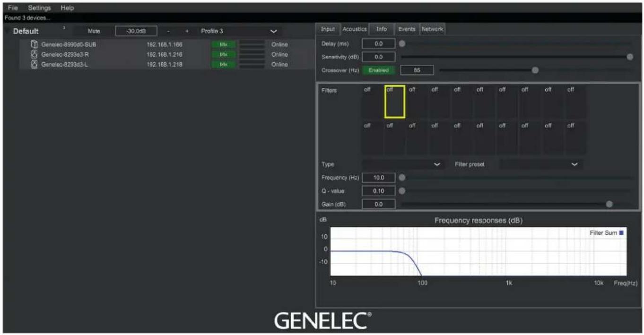Click the Q - value field showing 0.10
Screen dimensions: 644x335
pos(379,191)
